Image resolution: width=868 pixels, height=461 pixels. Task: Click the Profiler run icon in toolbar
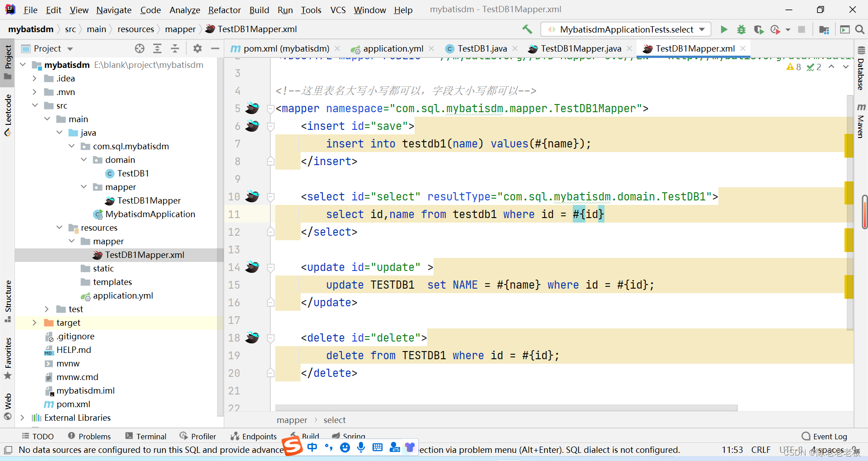pyautogui.click(x=775, y=29)
